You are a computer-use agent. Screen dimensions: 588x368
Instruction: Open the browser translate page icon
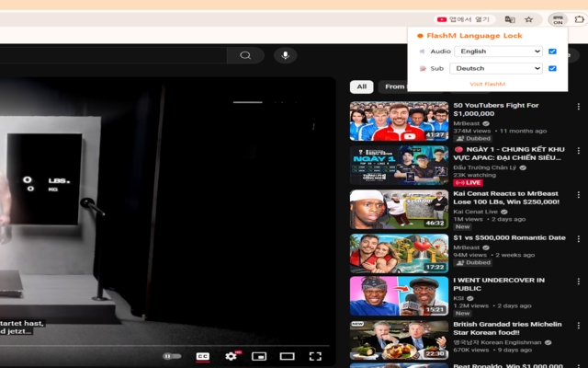click(x=510, y=19)
